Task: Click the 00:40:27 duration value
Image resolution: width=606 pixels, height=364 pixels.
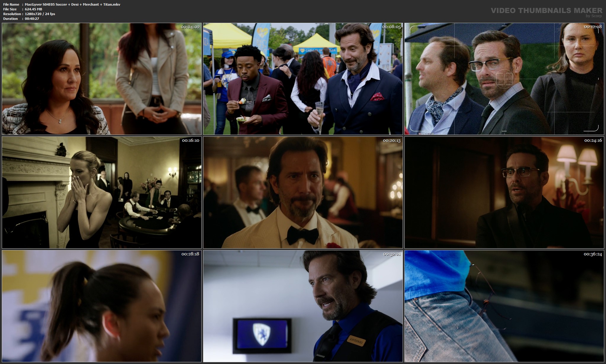Action: click(x=32, y=19)
